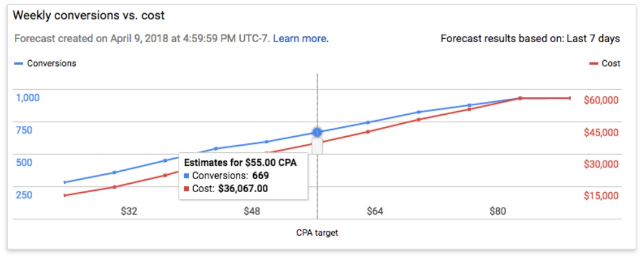Click the $32 x-axis label
The image size is (644, 257).
[128, 211]
